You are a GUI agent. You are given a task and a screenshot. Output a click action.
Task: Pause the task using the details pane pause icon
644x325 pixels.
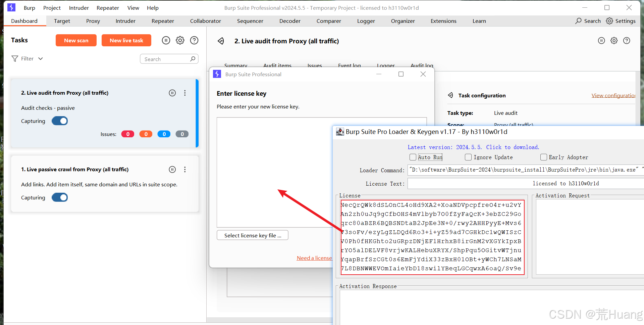(601, 41)
